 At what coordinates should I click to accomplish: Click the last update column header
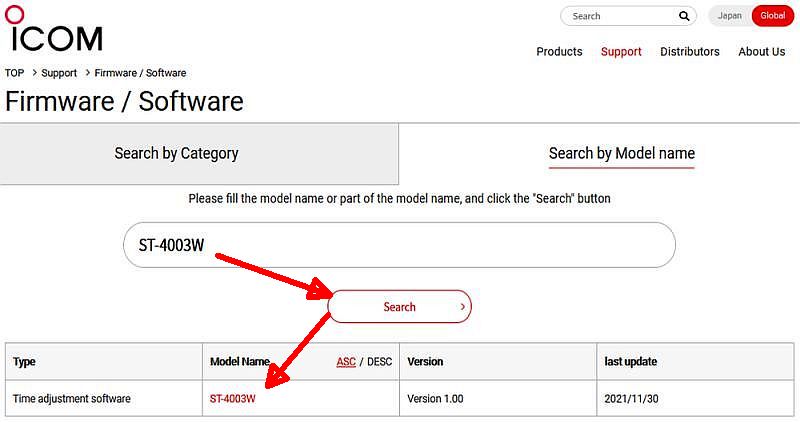pos(695,362)
